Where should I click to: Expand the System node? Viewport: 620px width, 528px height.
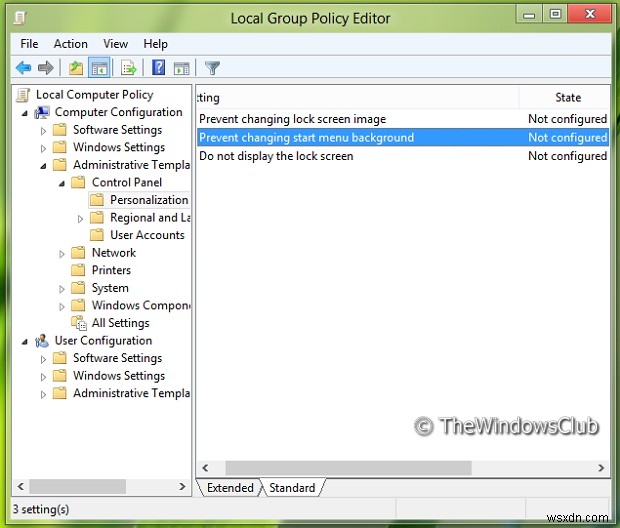pyautogui.click(x=62, y=289)
